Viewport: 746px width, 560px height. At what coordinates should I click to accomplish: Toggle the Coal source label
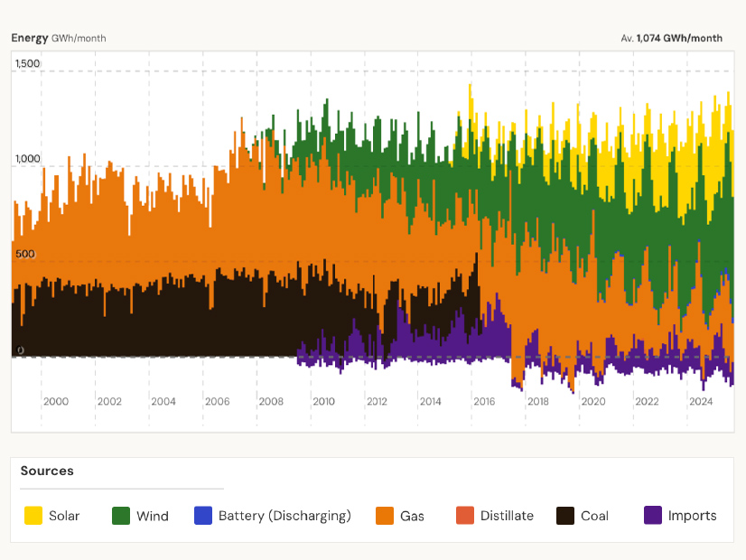click(x=594, y=516)
